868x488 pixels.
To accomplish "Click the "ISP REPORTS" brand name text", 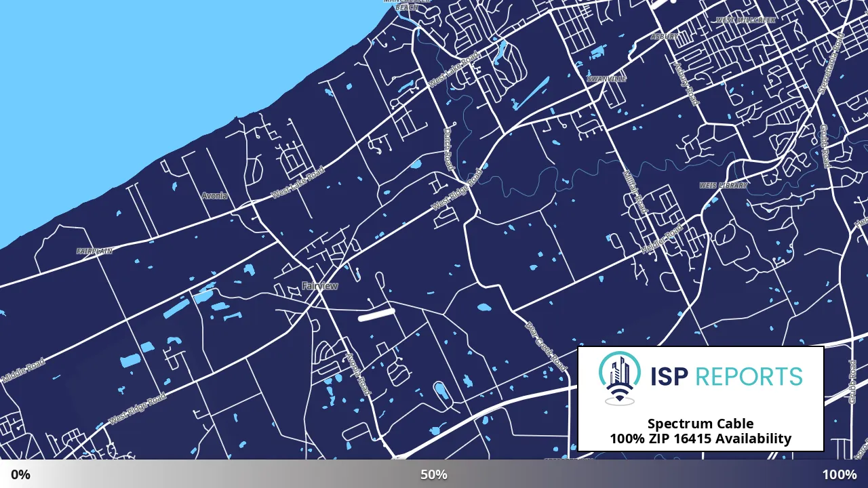I will (726, 376).
